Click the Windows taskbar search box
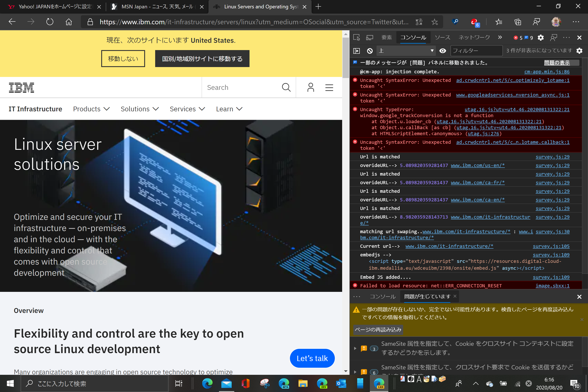Image resolution: width=588 pixels, height=392 pixels. click(95, 383)
